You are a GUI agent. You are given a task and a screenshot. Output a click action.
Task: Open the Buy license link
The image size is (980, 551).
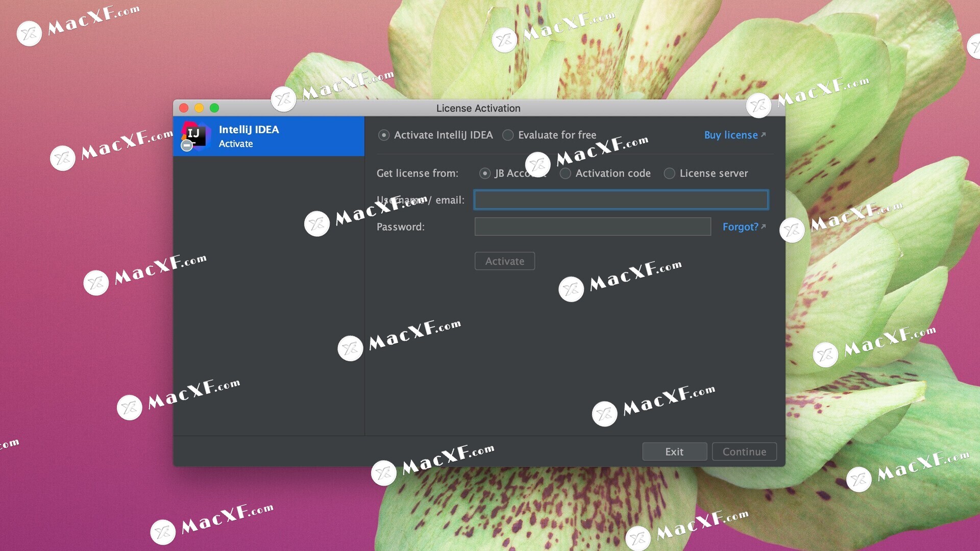pyautogui.click(x=731, y=135)
